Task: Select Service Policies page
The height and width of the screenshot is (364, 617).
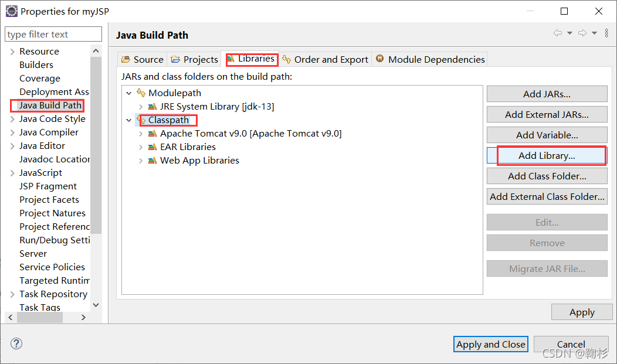Action: (52, 267)
